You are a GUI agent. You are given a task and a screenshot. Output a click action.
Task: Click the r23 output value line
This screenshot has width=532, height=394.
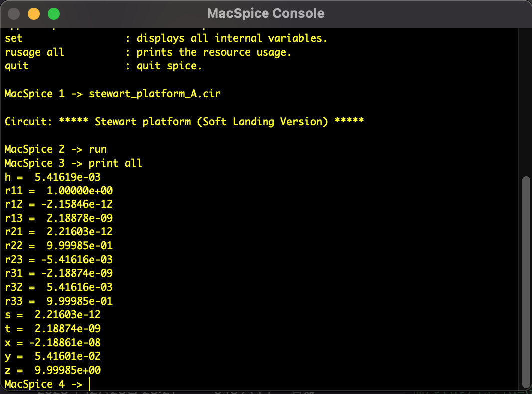coord(58,260)
